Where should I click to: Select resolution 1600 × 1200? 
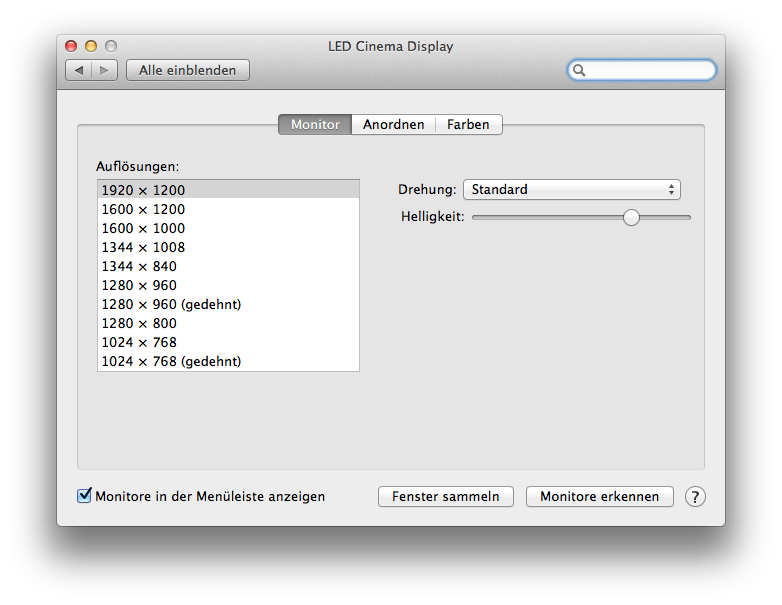click(x=228, y=209)
